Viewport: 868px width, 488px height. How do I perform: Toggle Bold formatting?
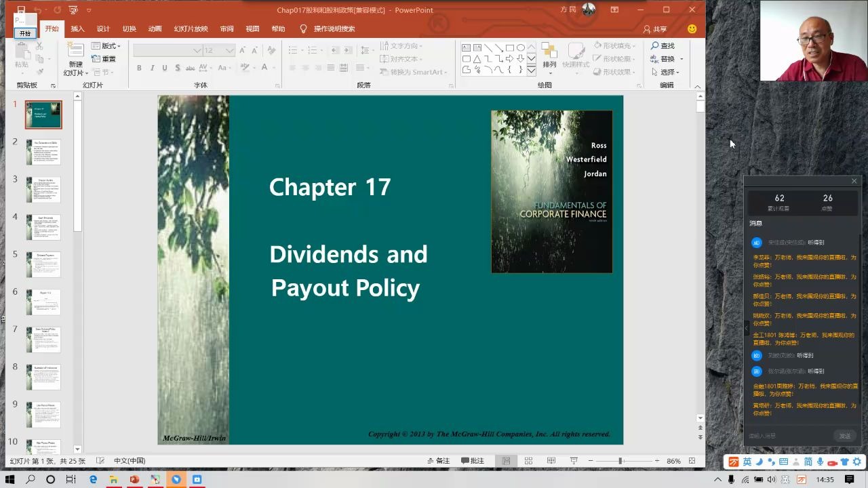point(139,68)
